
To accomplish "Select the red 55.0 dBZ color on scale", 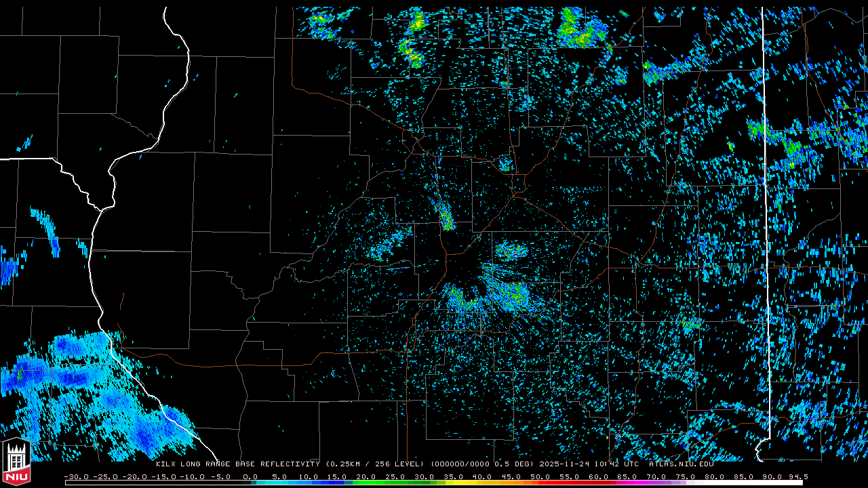I will [x=568, y=483].
